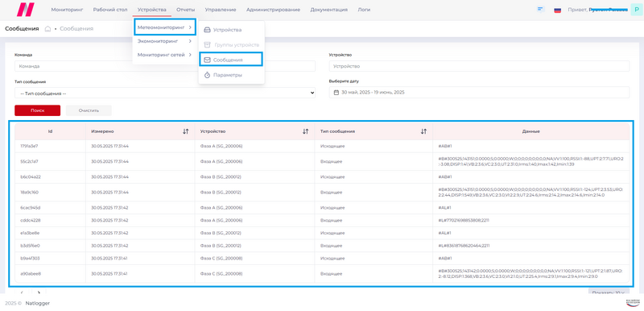Click Исходящее type in row 6cac945d
The height and width of the screenshot is (311, 644).
pos(332,208)
